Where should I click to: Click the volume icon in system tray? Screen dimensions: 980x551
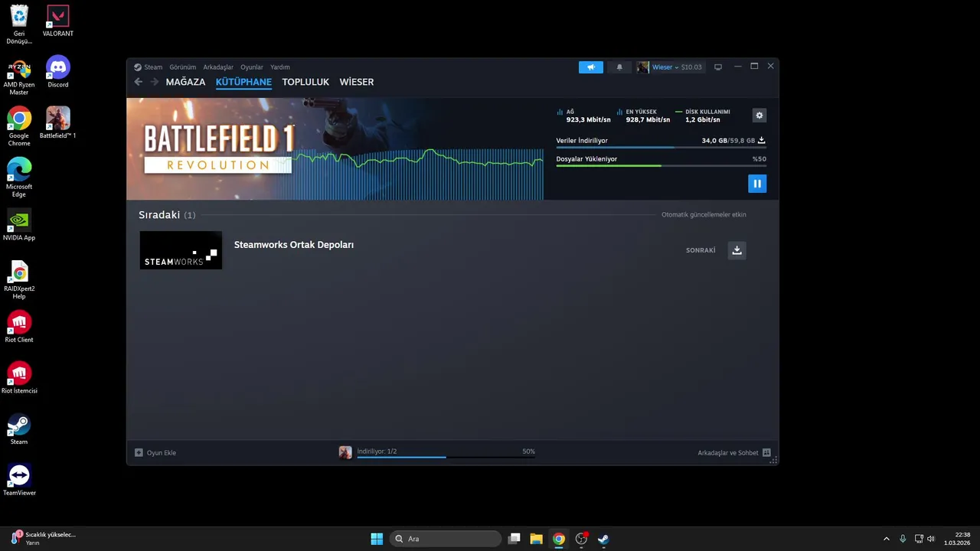point(931,539)
